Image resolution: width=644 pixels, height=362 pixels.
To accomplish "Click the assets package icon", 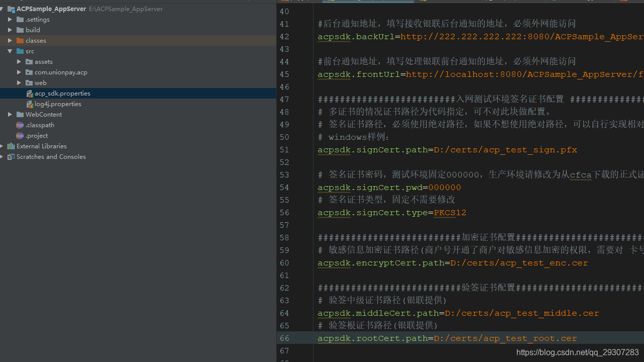I will 29,62.
